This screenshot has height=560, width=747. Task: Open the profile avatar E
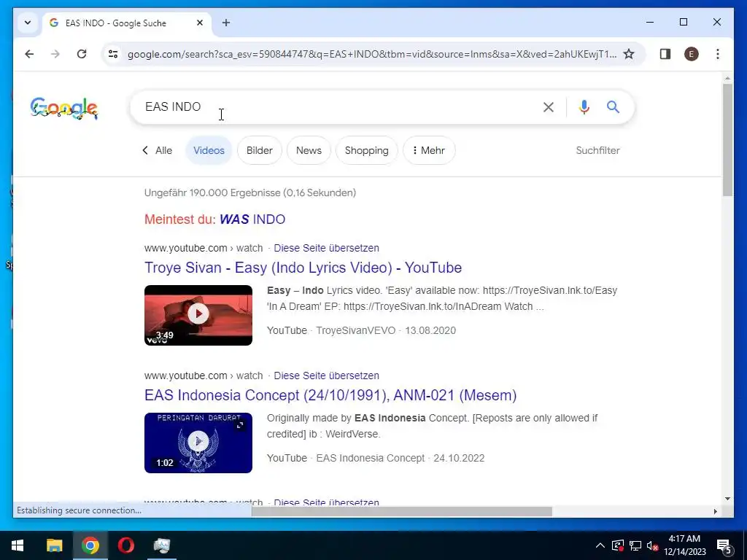(x=692, y=54)
